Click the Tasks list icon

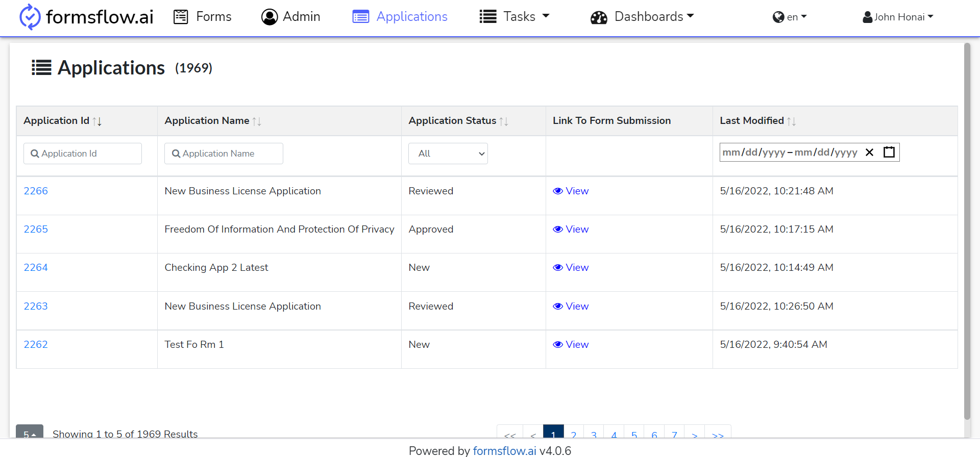click(x=488, y=17)
